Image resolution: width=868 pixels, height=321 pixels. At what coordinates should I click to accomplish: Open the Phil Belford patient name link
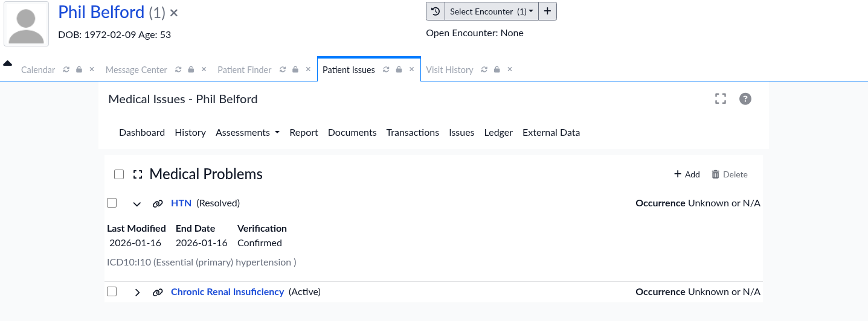101,12
